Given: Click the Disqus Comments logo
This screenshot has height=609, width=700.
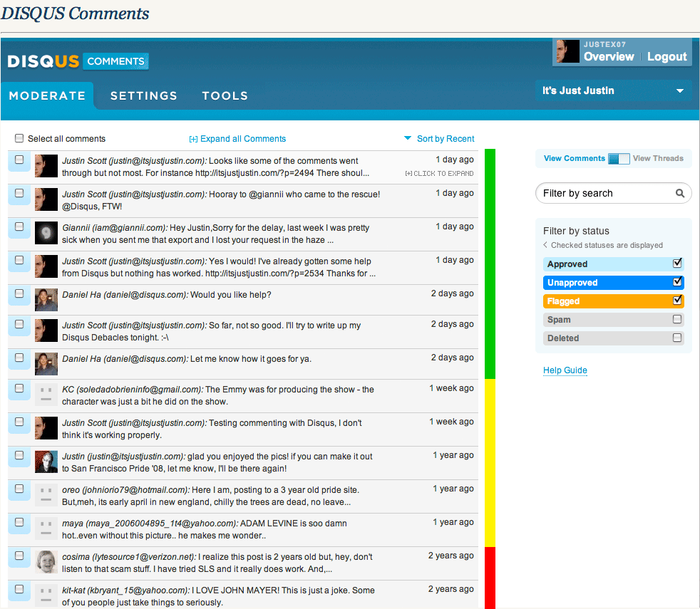Looking at the screenshot, I should pyautogui.click(x=78, y=62).
